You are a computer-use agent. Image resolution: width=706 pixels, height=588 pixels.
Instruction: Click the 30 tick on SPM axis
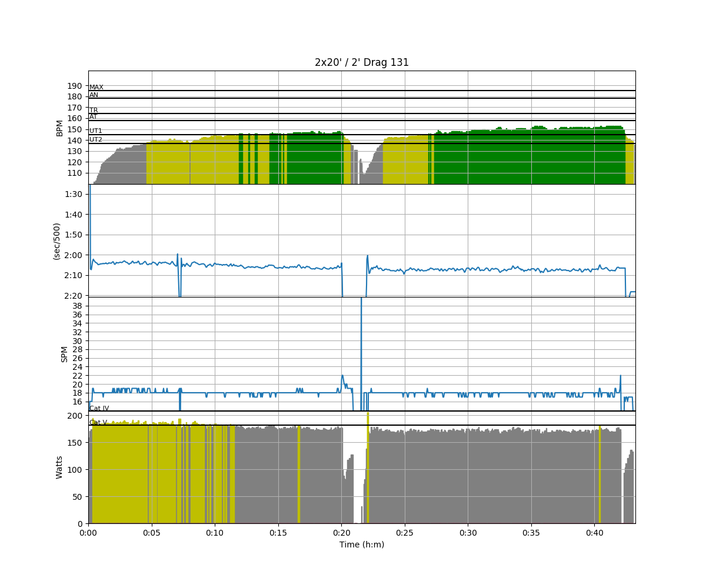pos(77,341)
